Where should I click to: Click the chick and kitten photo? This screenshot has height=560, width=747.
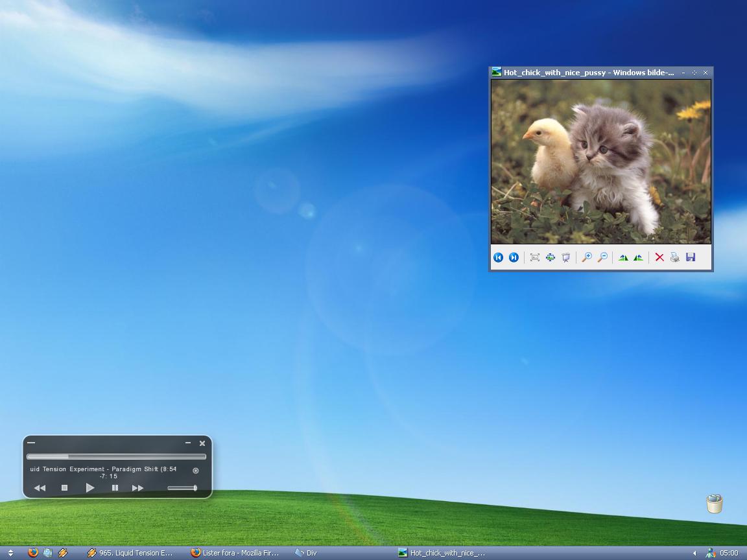(601, 162)
